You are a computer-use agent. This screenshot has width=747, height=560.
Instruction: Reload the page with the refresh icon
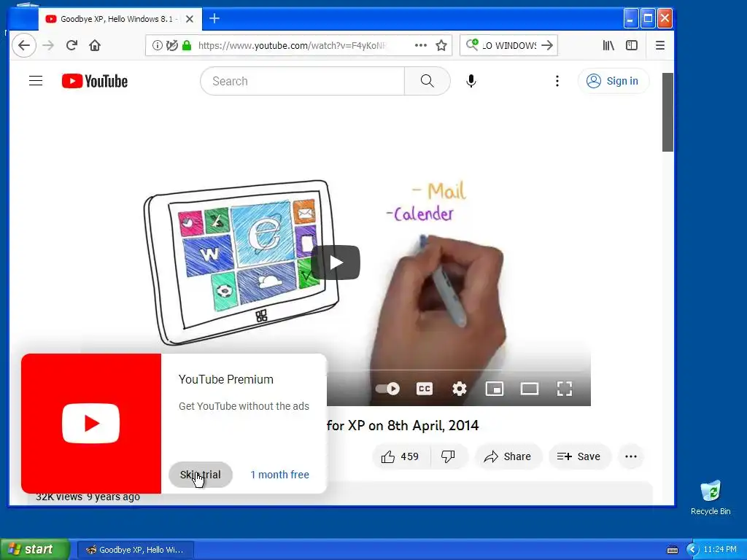point(71,45)
